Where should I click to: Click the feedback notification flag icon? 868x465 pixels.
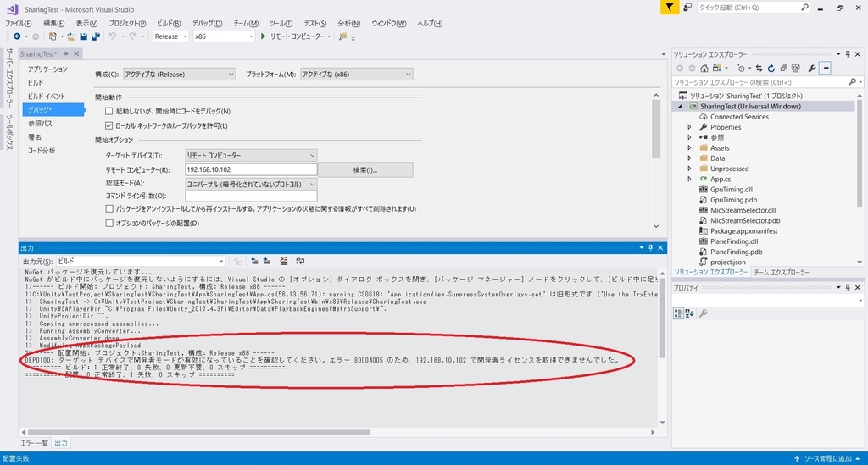[x=670, y=7]
